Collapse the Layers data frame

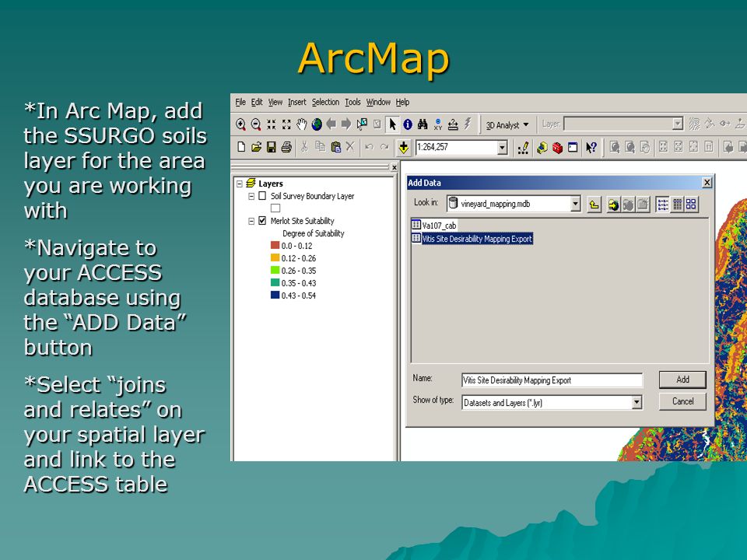pyautogui.click(x=240, y=184)
